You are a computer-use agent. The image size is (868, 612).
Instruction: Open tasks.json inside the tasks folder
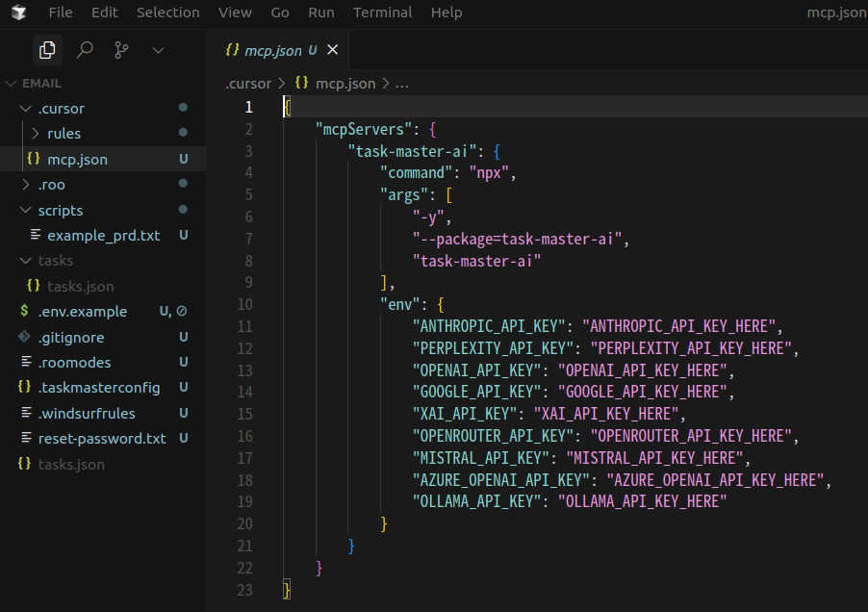point(103,286)
